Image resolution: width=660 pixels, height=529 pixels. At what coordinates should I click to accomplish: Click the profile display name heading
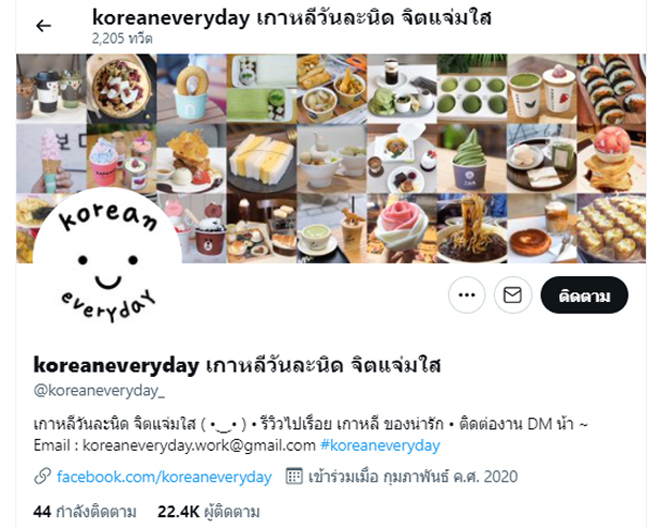237,364
